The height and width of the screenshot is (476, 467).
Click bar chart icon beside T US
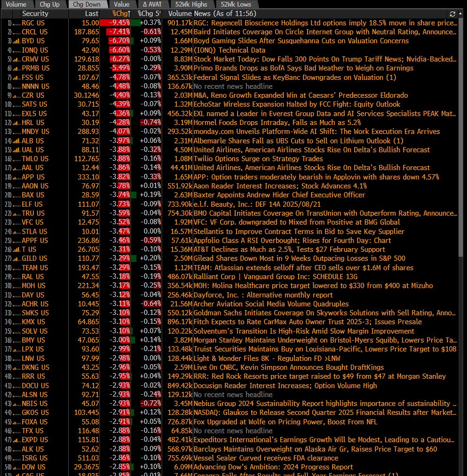tap(16, 250)
